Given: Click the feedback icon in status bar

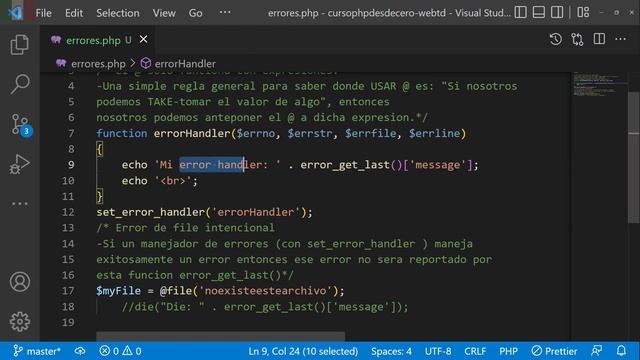Looking at the screenshot, I should point(596,351).
